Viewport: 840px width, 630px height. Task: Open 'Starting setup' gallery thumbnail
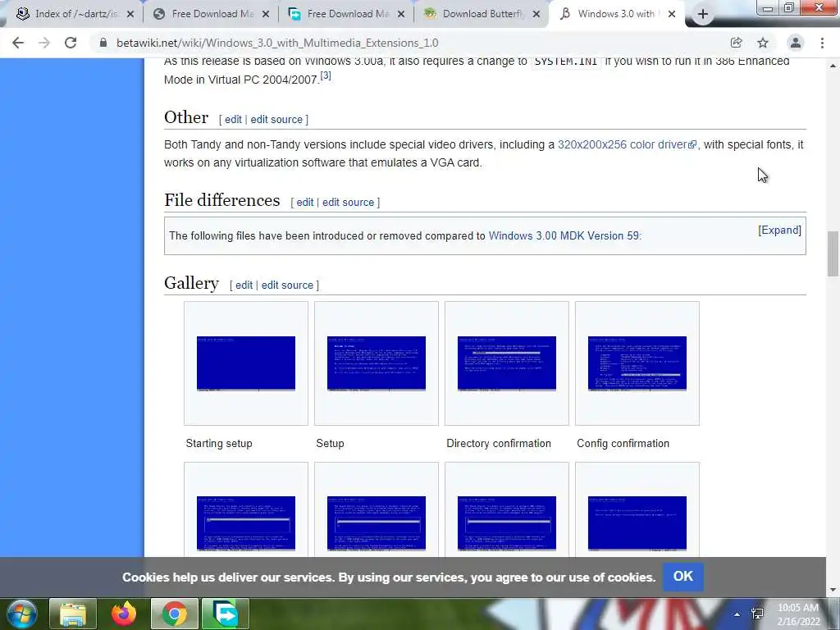246,363
